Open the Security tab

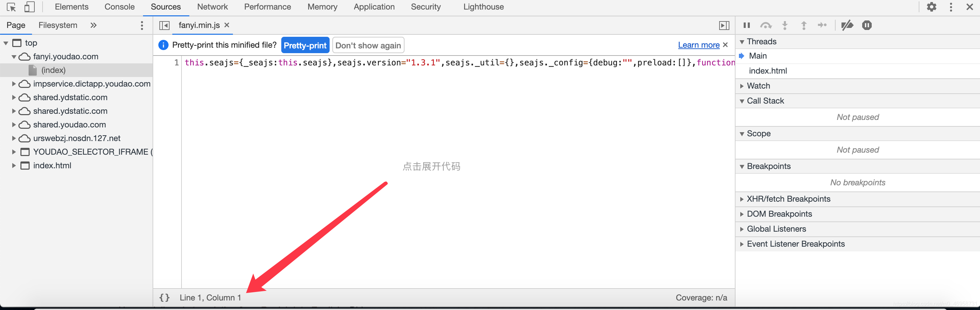pyautogui.click(x=426, y=7)
